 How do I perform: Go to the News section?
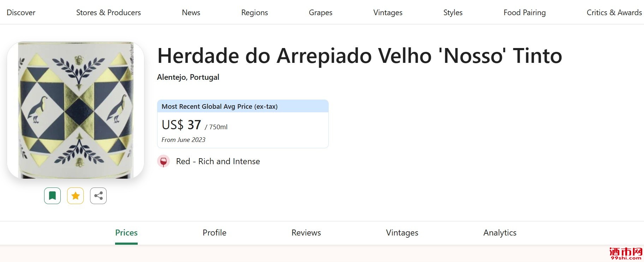click(191, 12)
